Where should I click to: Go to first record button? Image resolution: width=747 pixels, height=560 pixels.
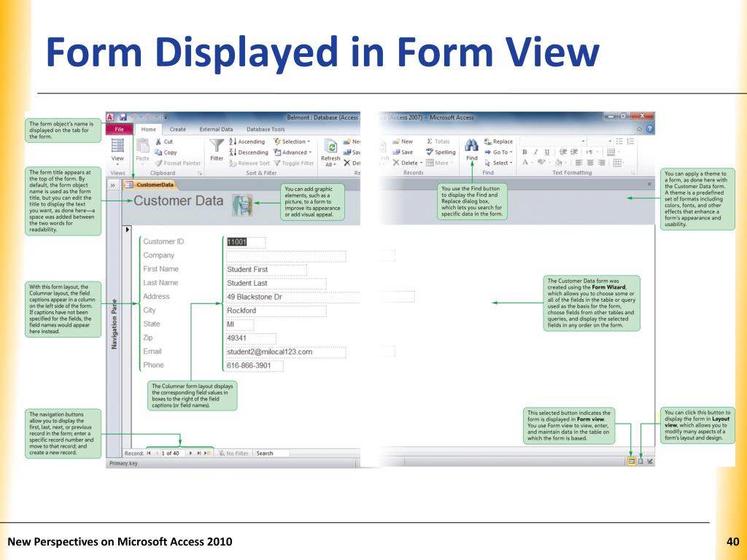(x=149, y=454)
